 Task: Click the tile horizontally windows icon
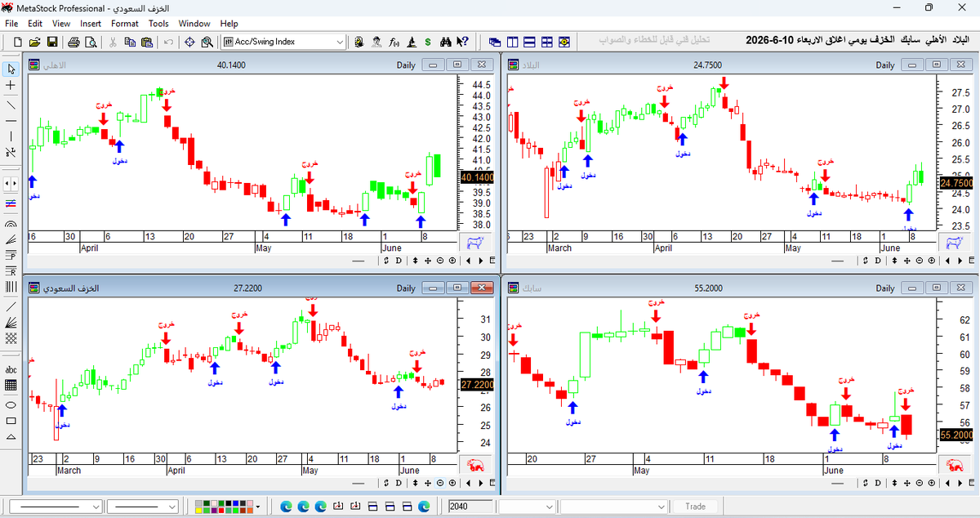pyautogui.click(x=530, y=42)
